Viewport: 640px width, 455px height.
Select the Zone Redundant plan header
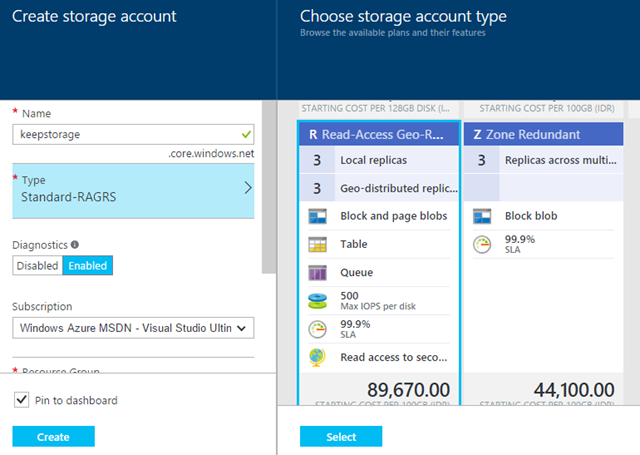point(544,134)
